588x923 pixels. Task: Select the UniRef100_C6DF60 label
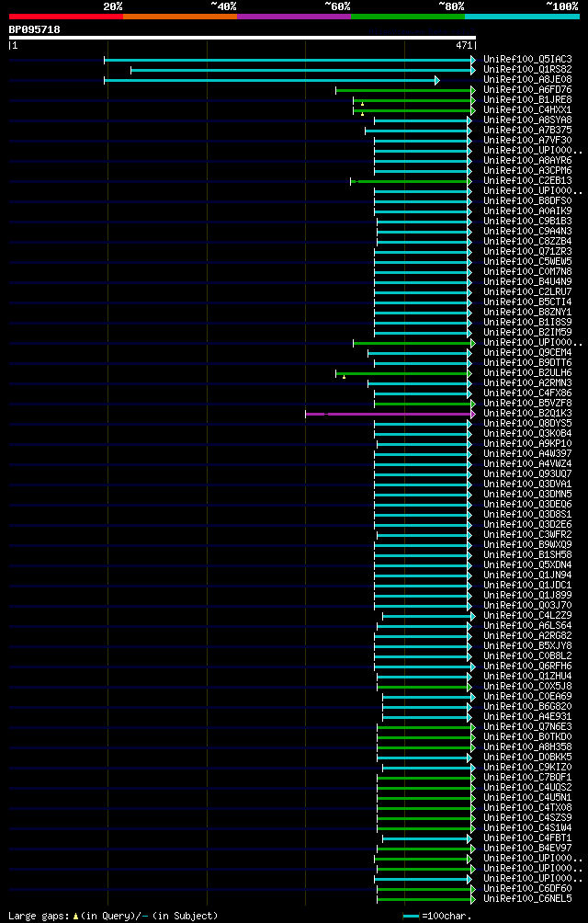point(527,888)
